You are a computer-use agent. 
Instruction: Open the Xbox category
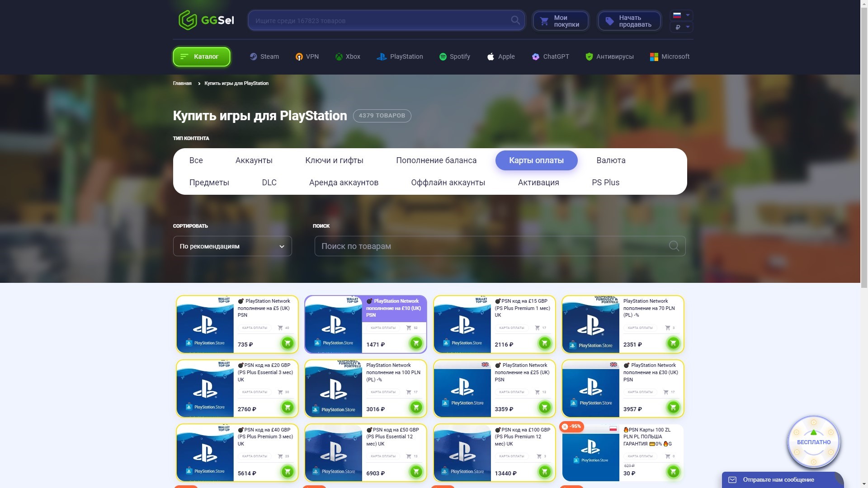[x=348, y=56]
